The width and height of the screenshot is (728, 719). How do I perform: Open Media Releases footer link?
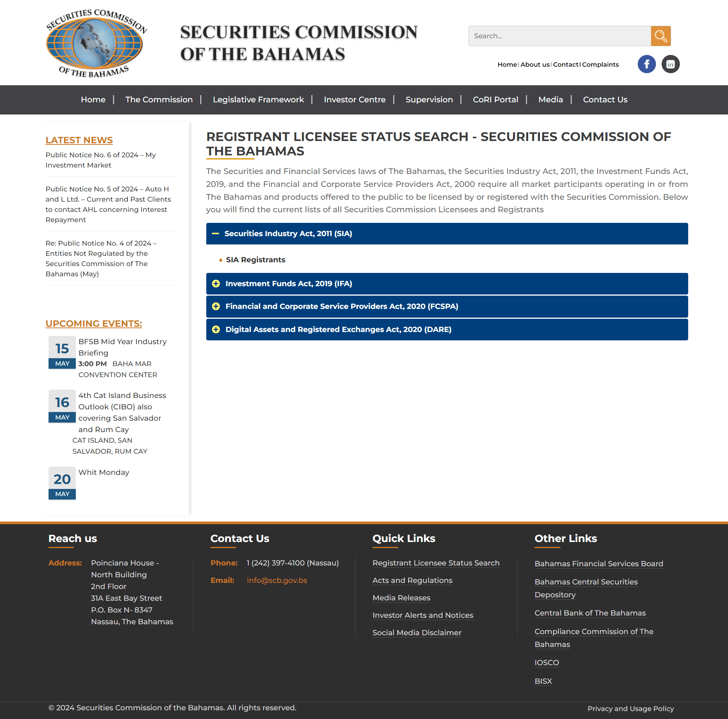pos(401,598)
